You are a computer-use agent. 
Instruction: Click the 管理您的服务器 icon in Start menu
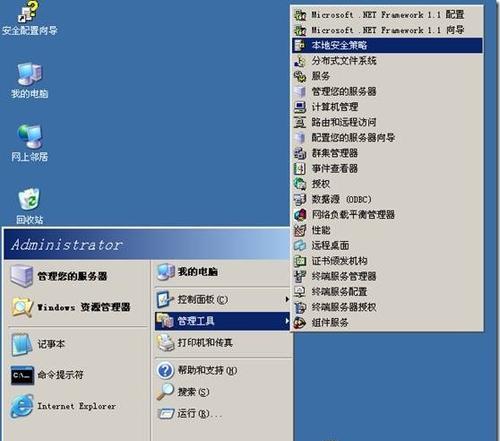pyautogui.click(x=22, y=276)
